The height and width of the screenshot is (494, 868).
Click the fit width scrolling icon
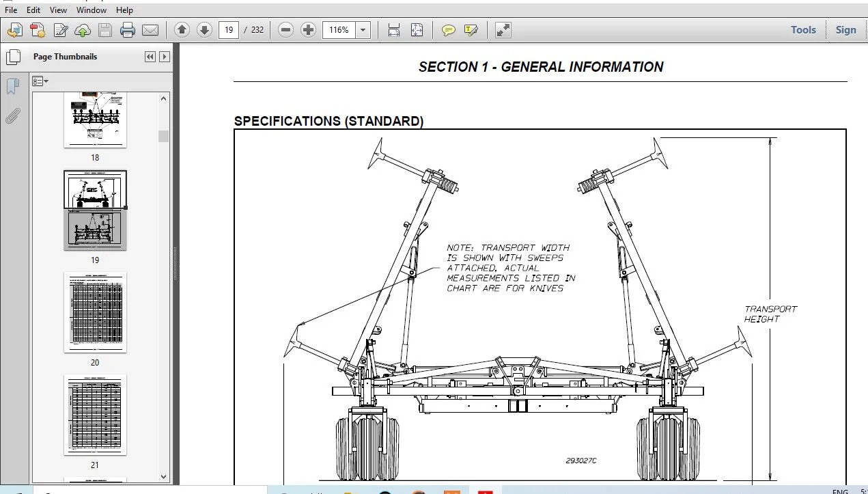coord(394,30)
